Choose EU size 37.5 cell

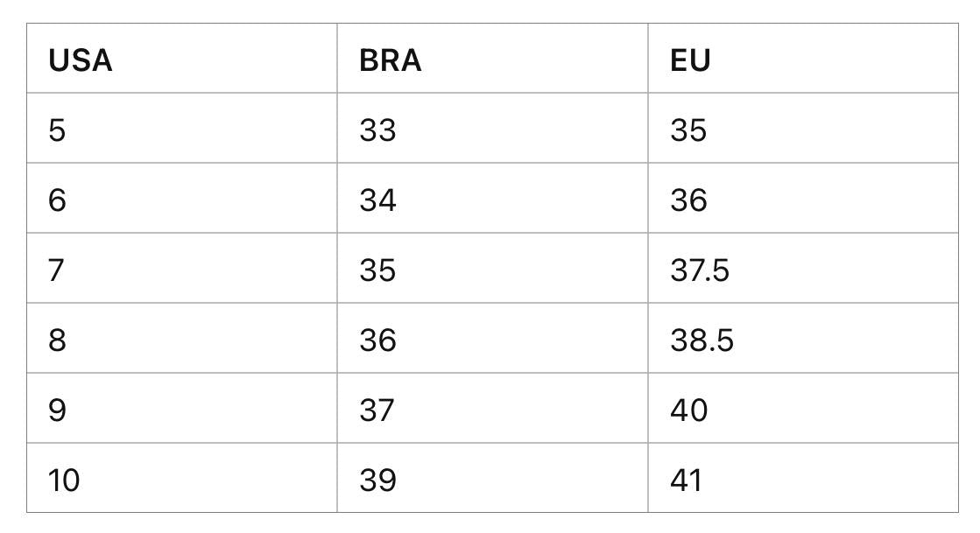(x=700, y=270)
